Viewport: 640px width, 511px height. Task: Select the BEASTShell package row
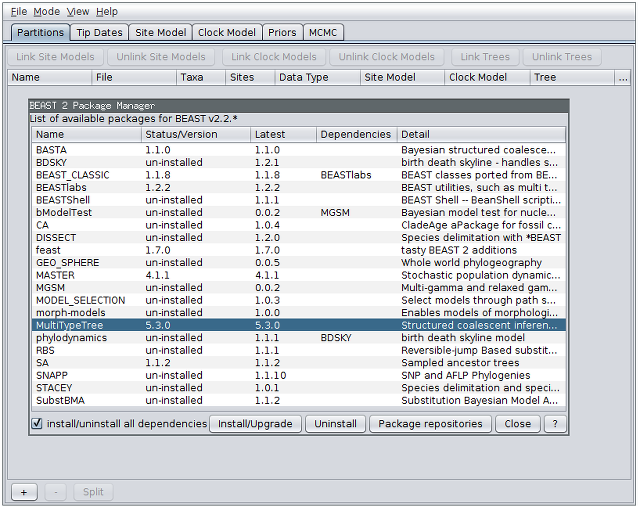[299, 200]
